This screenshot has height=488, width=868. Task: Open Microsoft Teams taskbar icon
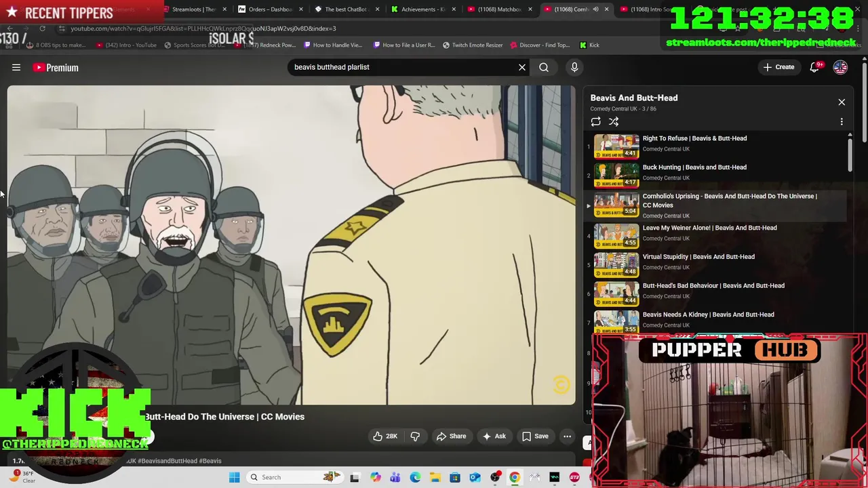pyautogui.click(x=395, y=477)
